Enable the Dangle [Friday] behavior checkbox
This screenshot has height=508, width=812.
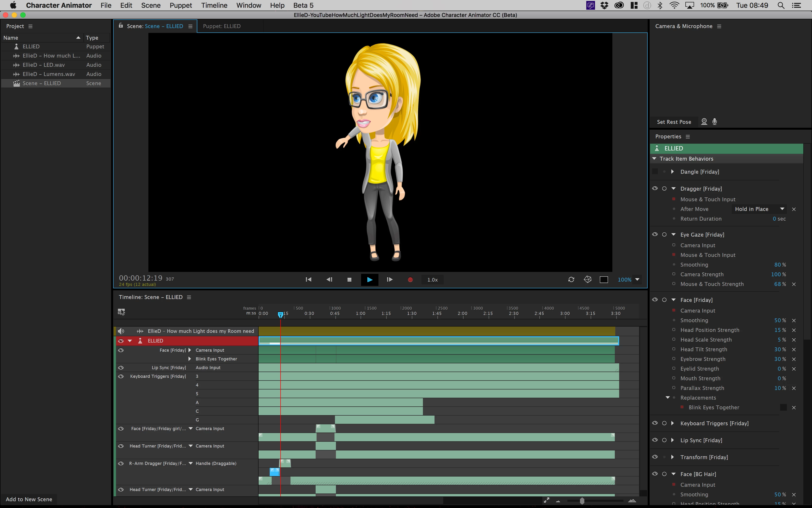click(655, 172)
